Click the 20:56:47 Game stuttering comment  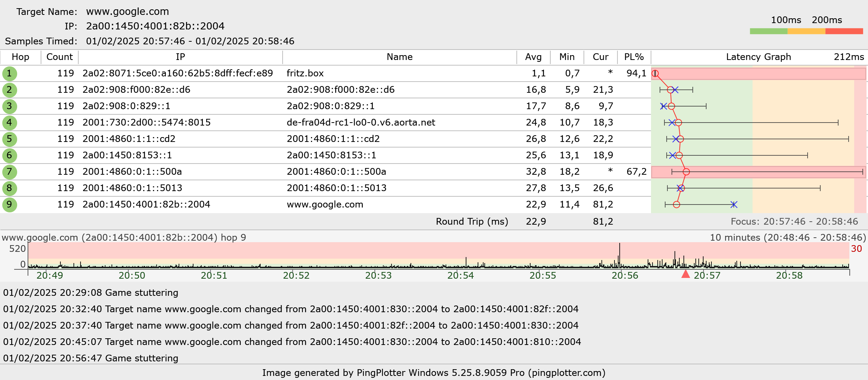(x=91, y=358)
